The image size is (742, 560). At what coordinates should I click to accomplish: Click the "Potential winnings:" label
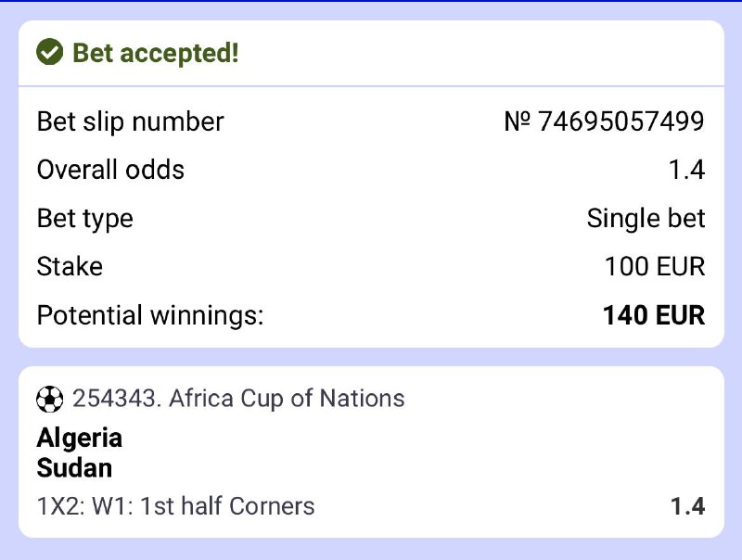pyautogui.click(x=150, y=315)
